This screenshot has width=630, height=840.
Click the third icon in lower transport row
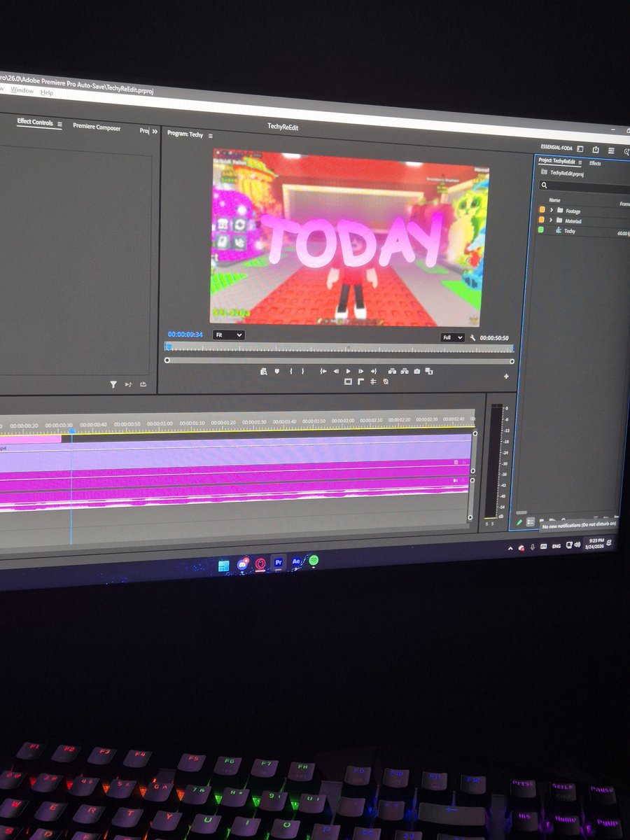373,381
